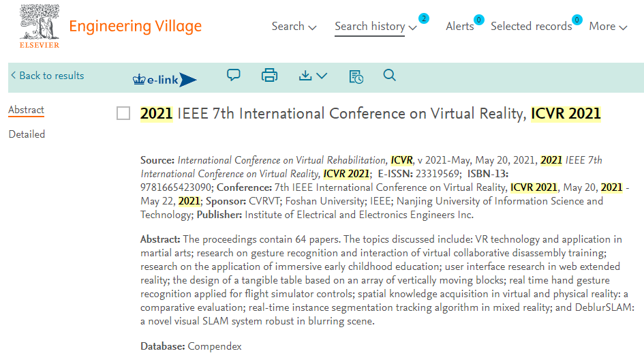
Task: Click the record title ICVR 2021
Action: (x=371, y=113)
